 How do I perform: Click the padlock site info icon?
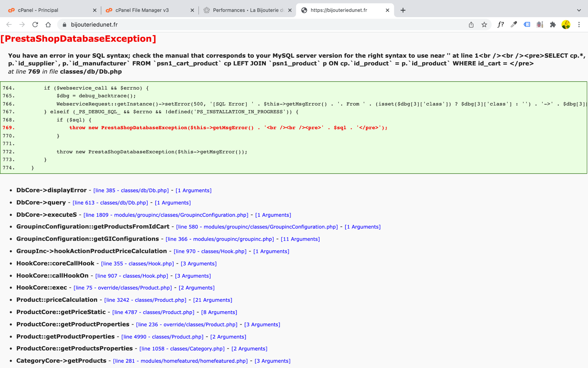64,25
